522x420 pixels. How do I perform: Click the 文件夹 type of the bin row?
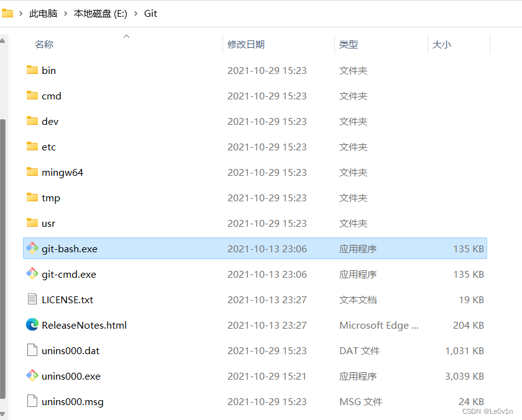353,70
